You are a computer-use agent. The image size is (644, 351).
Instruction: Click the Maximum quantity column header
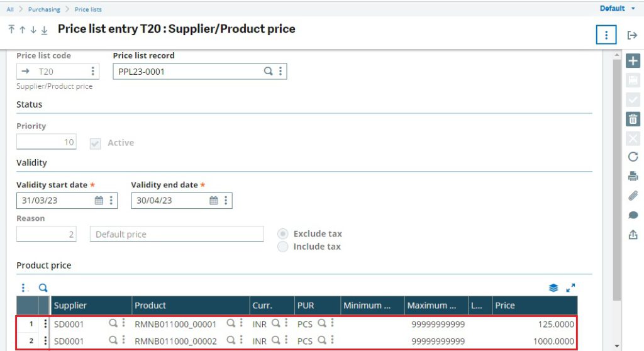click(436, 305)
